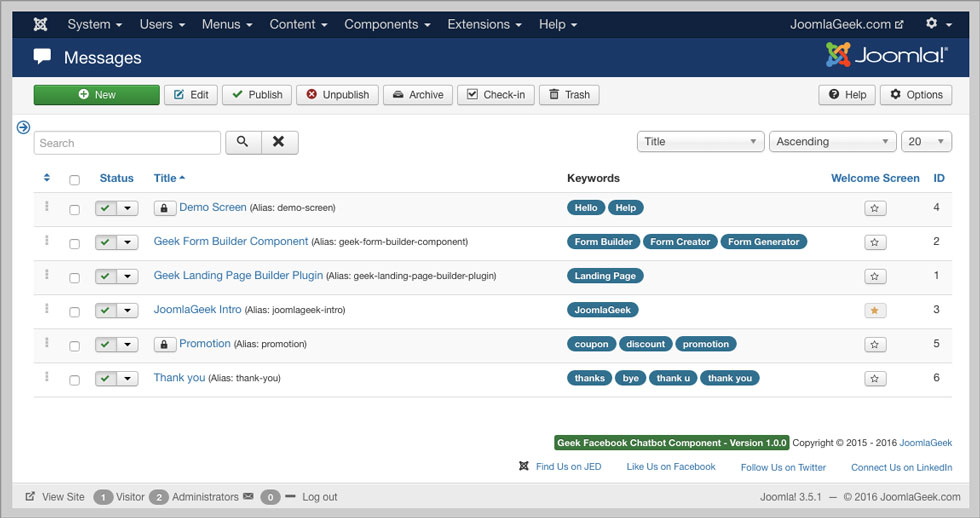Image resolution: width=980 pixels, height=518 pixels.
Task: Open status dropdown arrow for Geek Form Builder
Action: pos(128,242)
